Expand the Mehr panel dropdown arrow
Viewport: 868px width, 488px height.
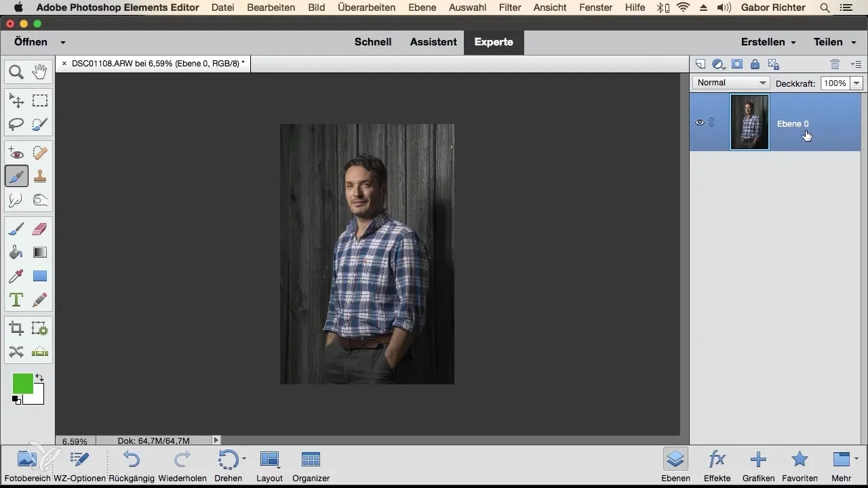click(x=856, y=459)
